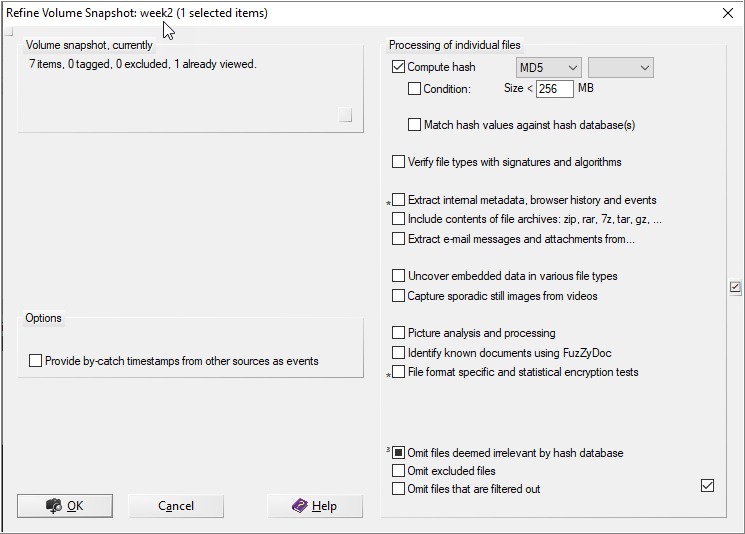The width and height of the screenshot is (745, 534).
Task: Open the second empty hash dropdown
Action: [x=620, y=68]
